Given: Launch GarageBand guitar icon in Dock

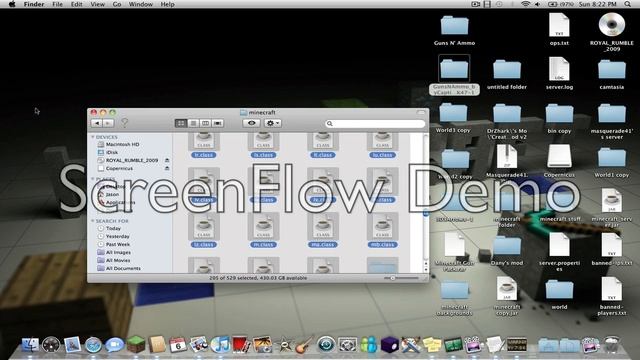Looking at the screenshot, I should [304, 345].
